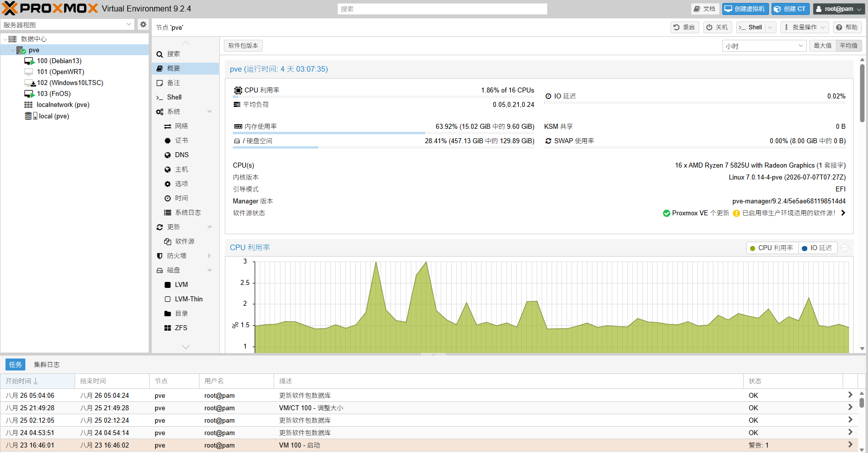Viewport: 868px width, 453px height.
Task: Click the 内存使用率 progress bar
Action: pyautogui.click(x=384, y=133)
